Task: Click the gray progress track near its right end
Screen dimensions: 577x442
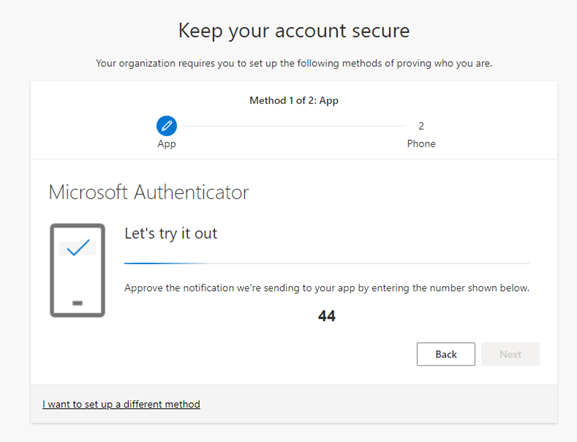Action: click(508, 264)
